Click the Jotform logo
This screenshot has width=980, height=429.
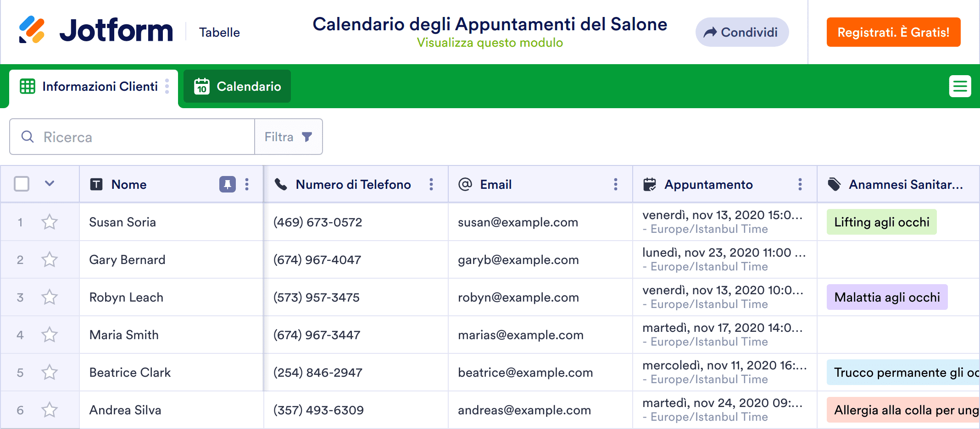[x=96, y=30]
